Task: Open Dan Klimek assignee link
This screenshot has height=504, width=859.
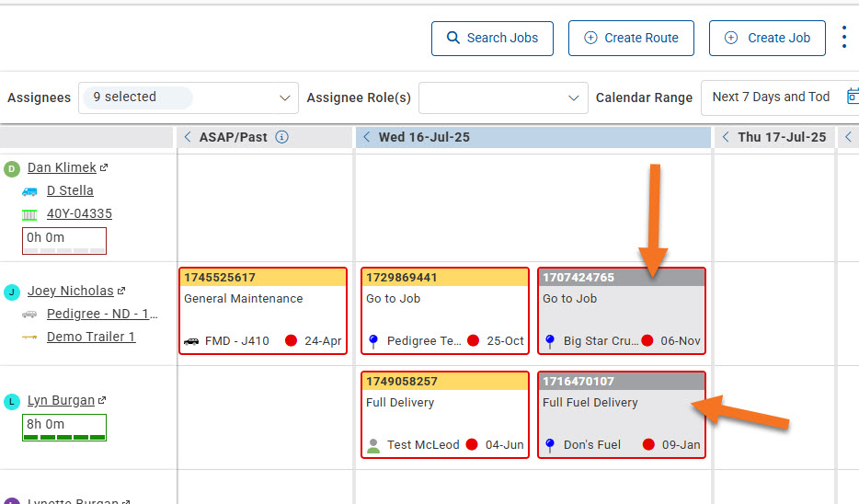Action: 62,167
